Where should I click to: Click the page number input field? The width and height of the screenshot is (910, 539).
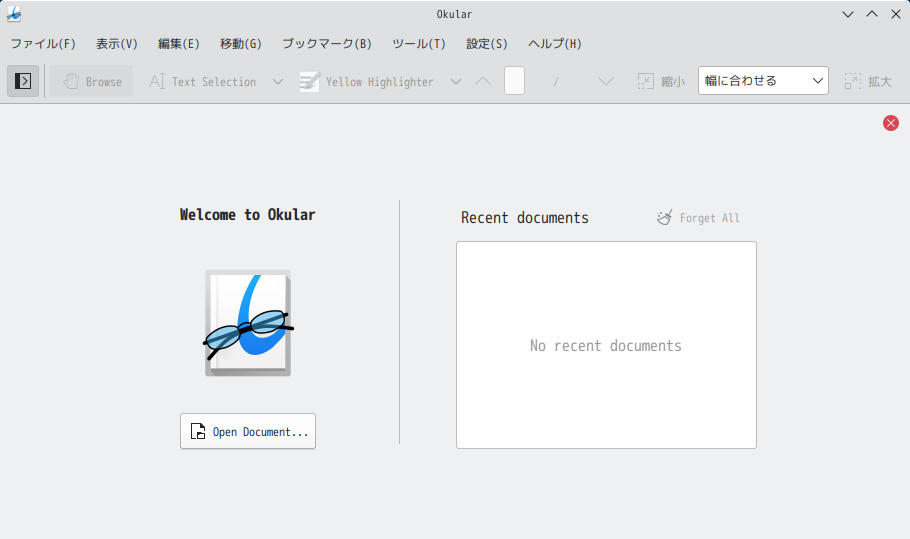514,81
